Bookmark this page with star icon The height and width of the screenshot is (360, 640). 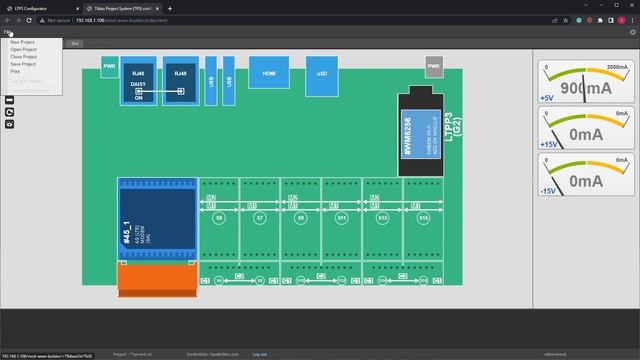[x=566, y=20]
